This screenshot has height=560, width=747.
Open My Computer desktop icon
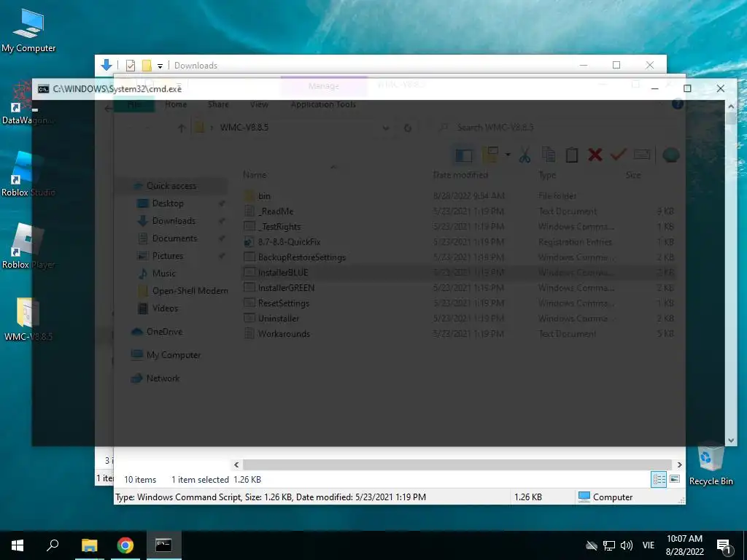click(x=28, y=31)
